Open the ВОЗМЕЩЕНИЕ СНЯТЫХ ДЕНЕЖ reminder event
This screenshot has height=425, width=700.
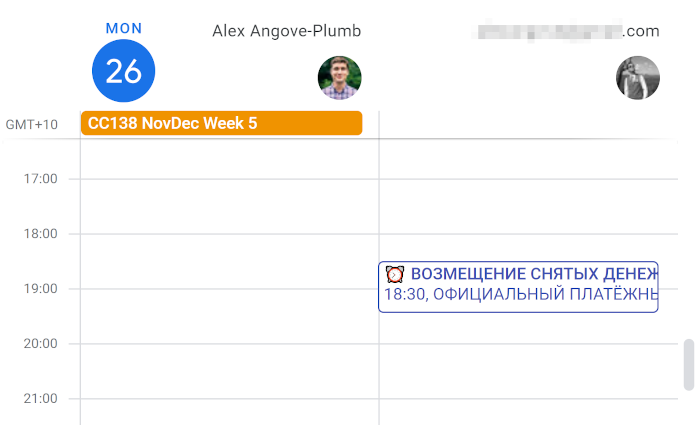coord(532,274)
